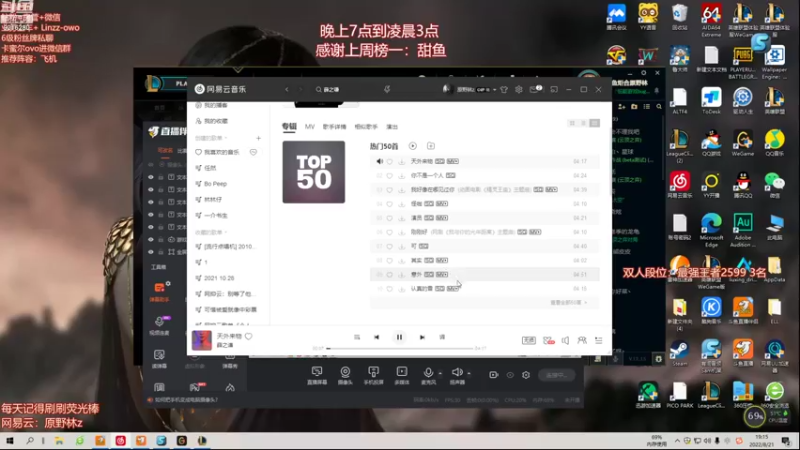Switch to the MV tab

310,127
